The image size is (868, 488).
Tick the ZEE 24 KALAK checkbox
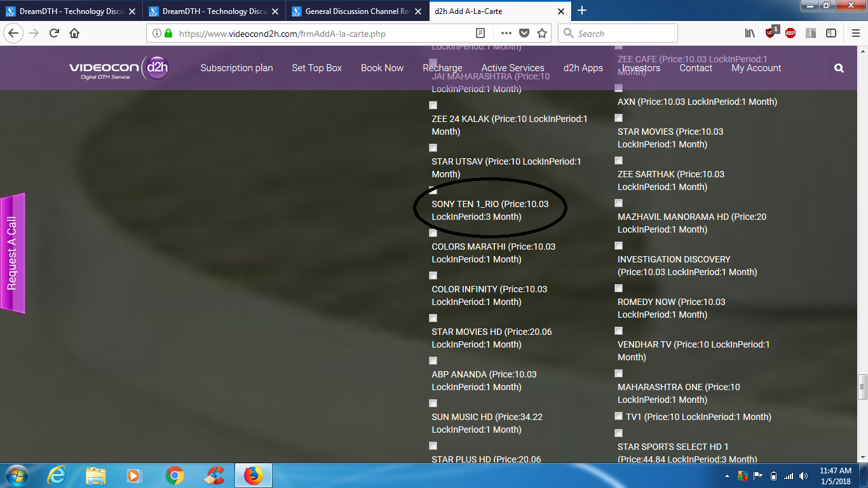point(433,105)
